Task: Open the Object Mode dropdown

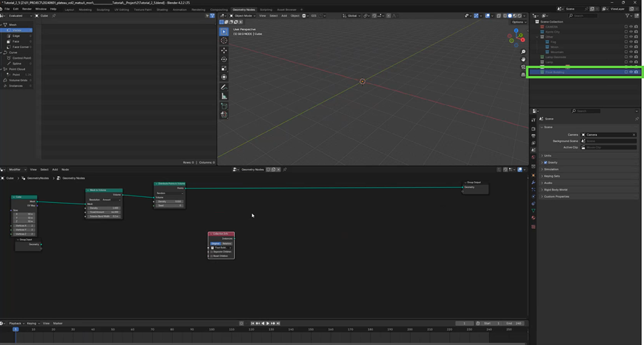Action: tap(243, 16)
